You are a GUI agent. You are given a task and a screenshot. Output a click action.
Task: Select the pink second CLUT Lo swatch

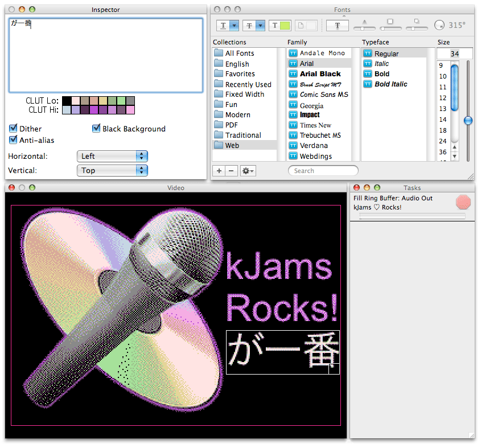click(76, 101)
